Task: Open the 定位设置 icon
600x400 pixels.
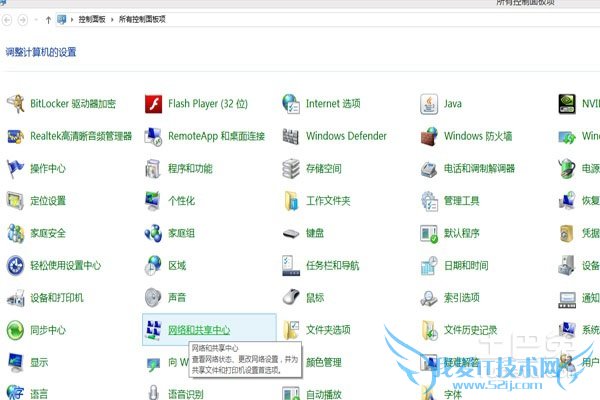Action: click(16, 201)
